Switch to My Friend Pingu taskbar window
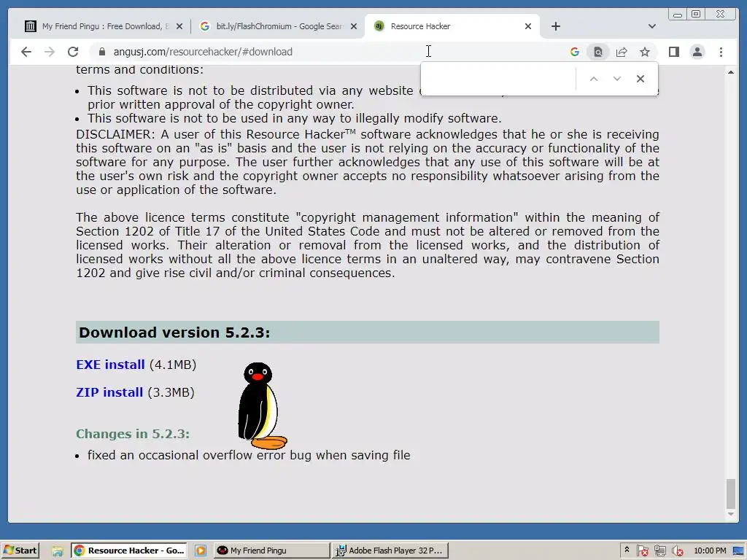Image resolution: width=747 pixels, height=560 pixels. pos(271,551)
